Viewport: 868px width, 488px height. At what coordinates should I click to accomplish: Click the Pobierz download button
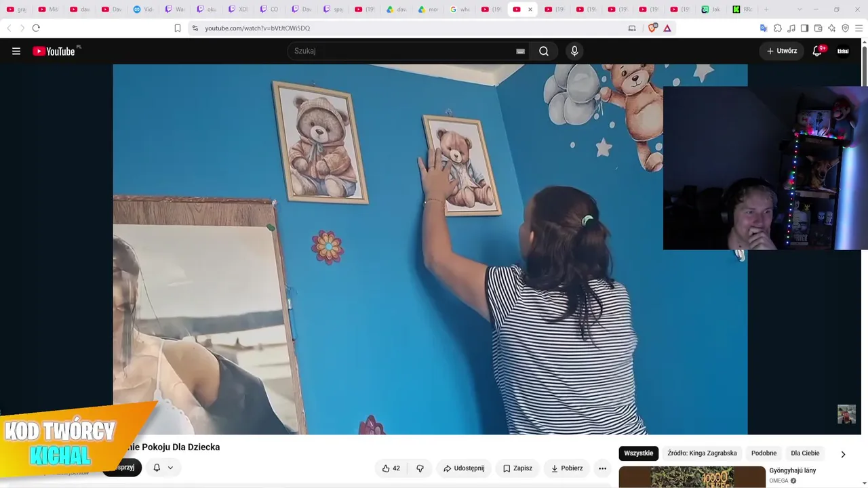567,468
